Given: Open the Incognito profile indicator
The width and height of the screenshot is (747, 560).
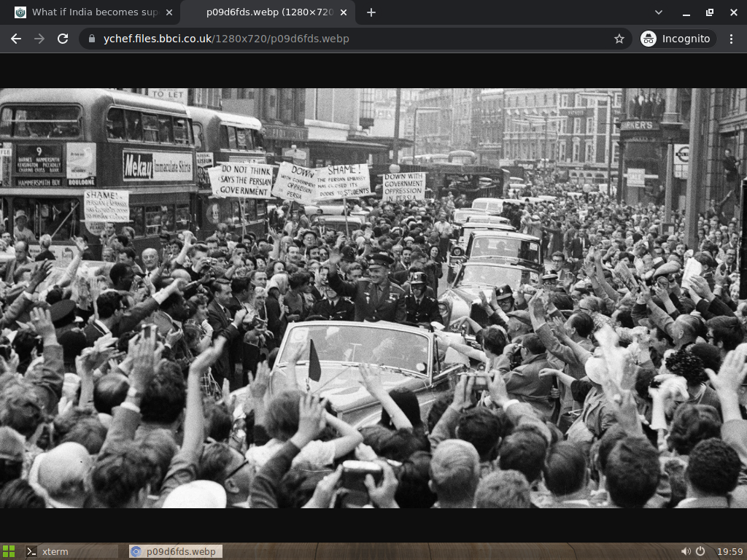Looking at the screenshot, I should (x=678, y=39).
